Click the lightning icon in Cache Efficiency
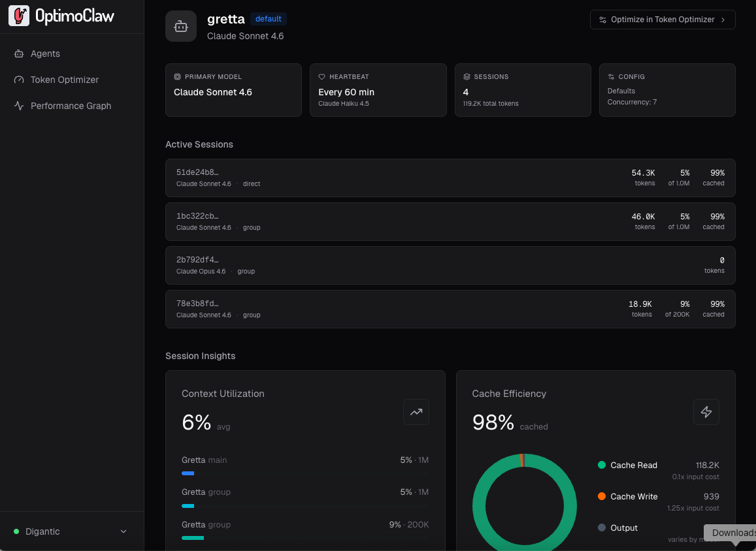 706,412
